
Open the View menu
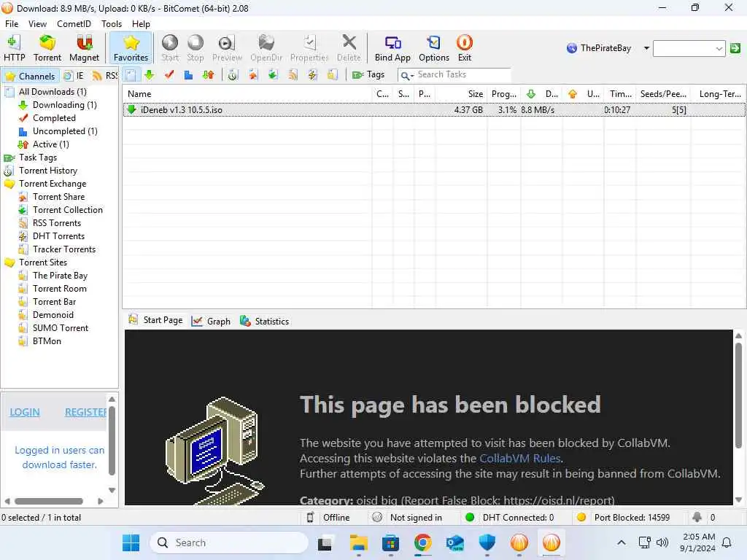(38, 24)
